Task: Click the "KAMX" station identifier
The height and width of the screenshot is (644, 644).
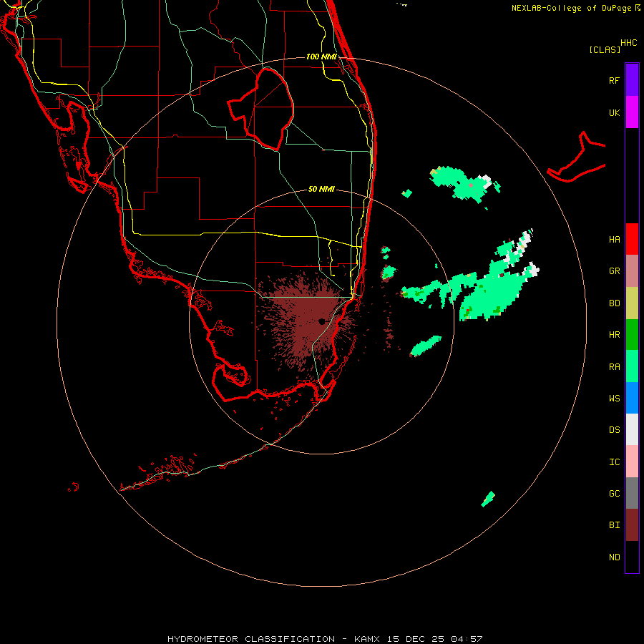Action: tap(367, 639)
